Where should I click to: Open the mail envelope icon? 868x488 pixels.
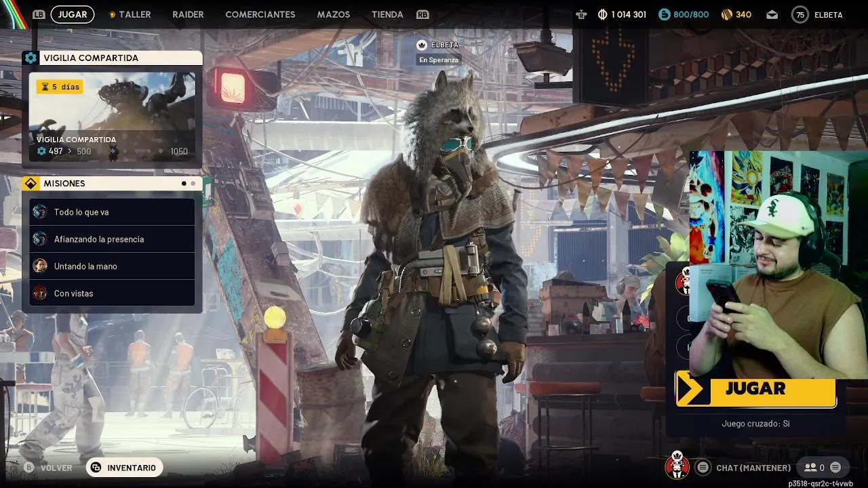click(x=772, y=14)
